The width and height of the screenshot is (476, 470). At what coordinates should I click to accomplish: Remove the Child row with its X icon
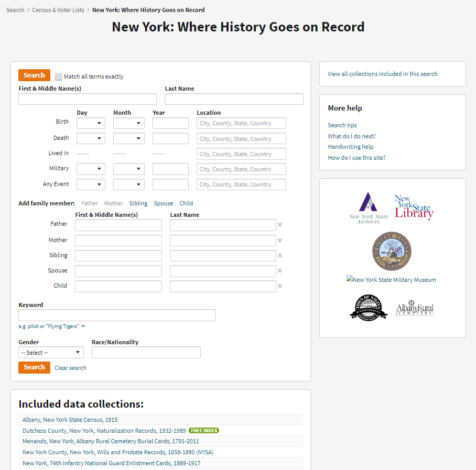(x=280, y=286)
